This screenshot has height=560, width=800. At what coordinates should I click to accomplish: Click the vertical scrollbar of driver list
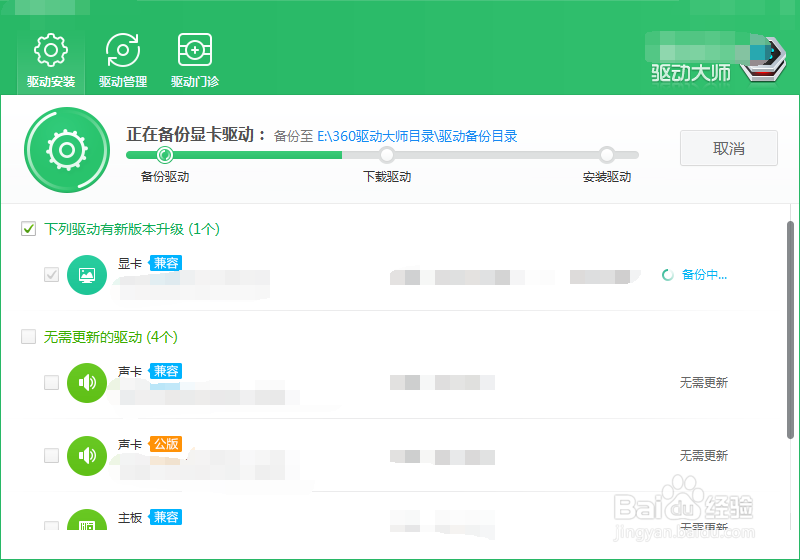790,329
